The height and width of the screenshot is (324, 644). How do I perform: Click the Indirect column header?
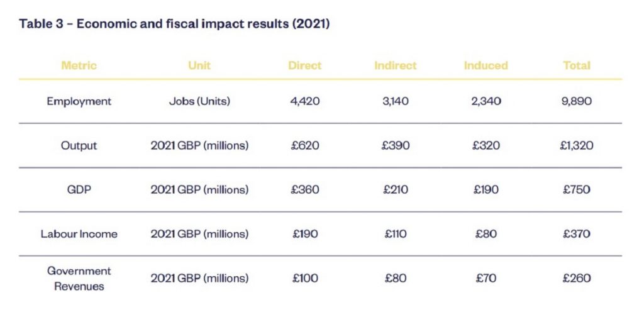pyautogui.click(x=396, y=65)
